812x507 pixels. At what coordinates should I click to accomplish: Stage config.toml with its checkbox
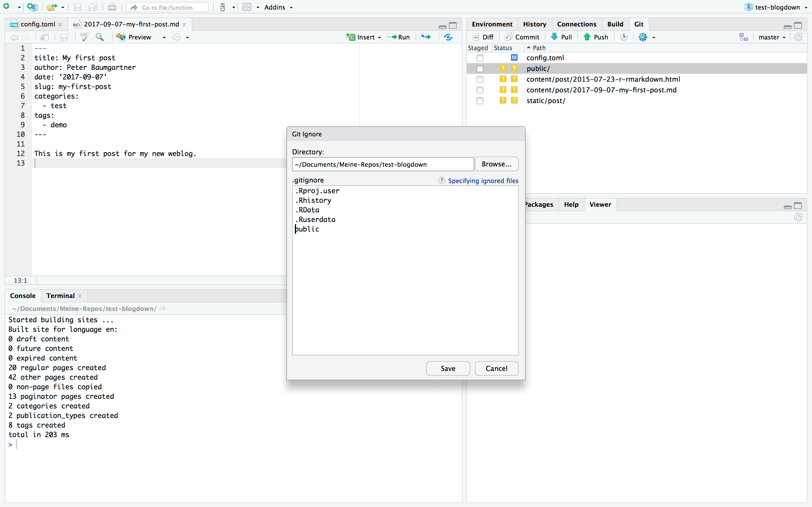pos(480,58)
